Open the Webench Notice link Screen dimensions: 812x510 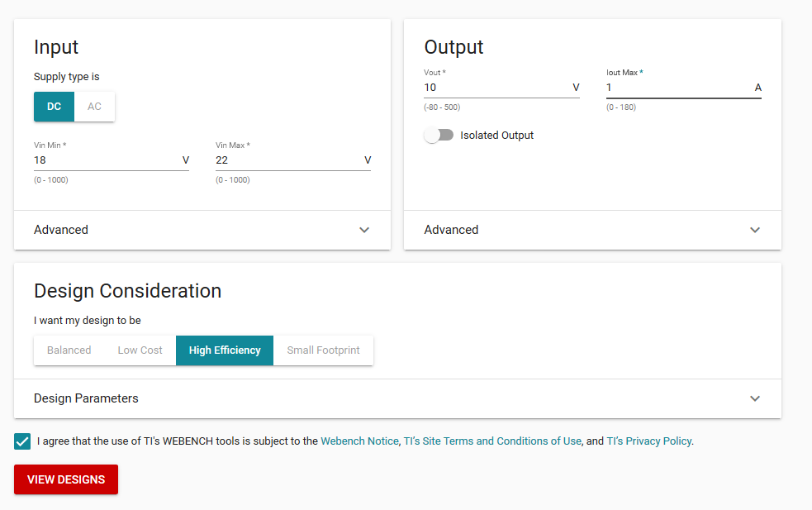pyautogui.click(x=359, y=441)
